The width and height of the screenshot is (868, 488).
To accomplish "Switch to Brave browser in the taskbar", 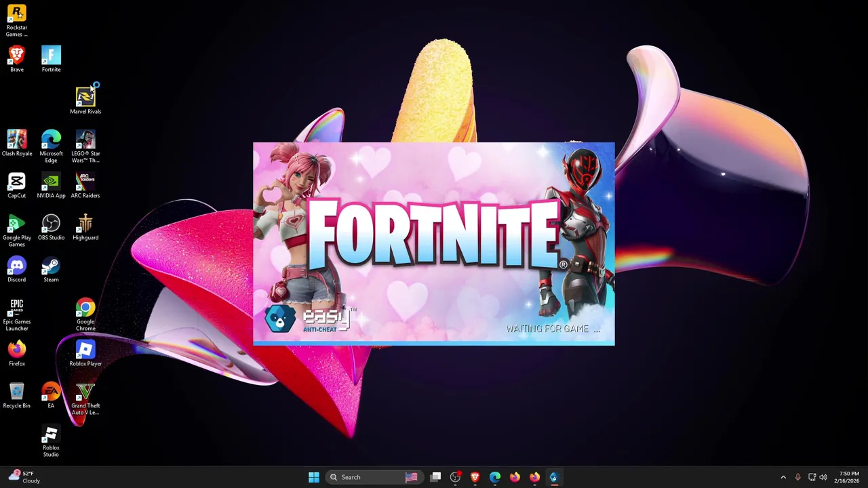I will click(x=475, y=477).
